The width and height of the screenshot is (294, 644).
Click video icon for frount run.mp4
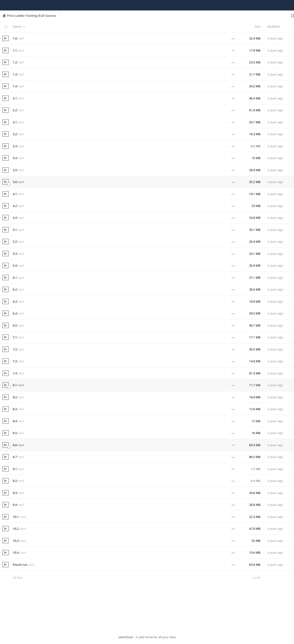point(5,565)
